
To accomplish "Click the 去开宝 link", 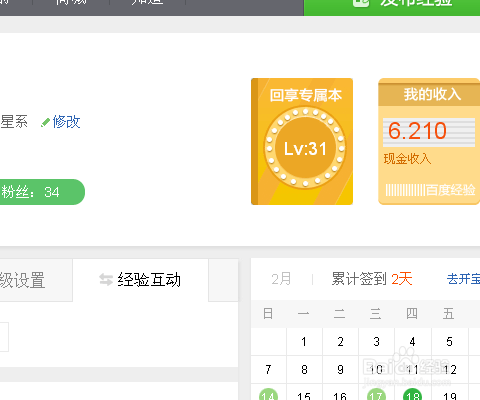I will click(x=463, y=279).
